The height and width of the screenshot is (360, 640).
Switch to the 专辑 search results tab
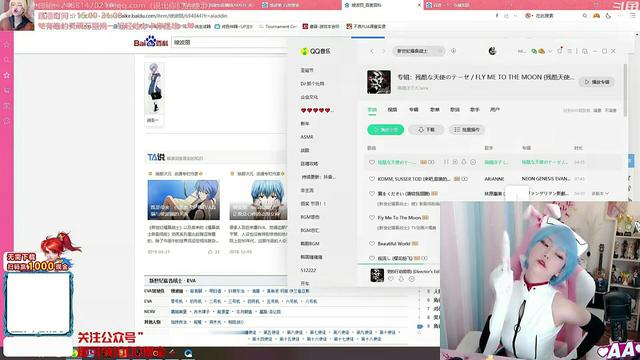(x=413, y=109)
